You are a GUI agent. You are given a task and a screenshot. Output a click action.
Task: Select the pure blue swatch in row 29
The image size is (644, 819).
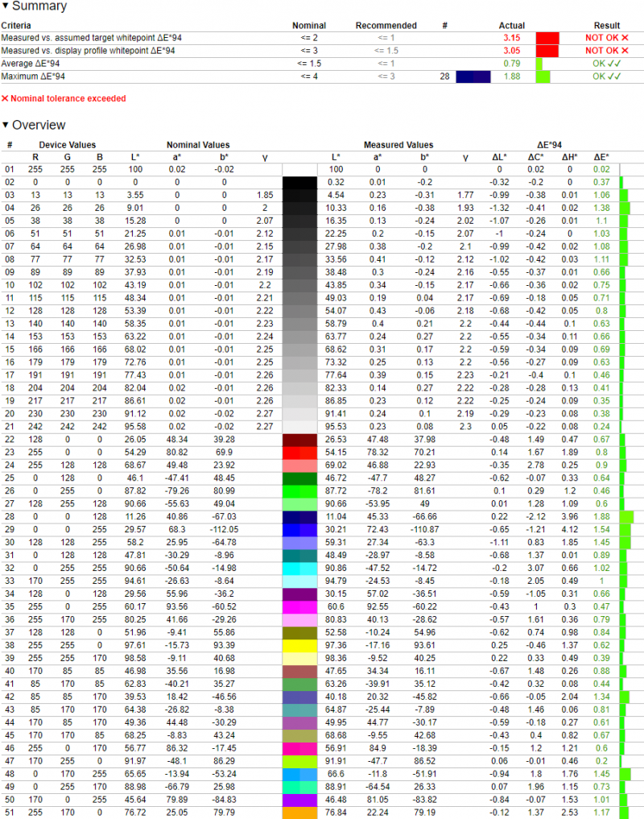click(x=299, y=530)
